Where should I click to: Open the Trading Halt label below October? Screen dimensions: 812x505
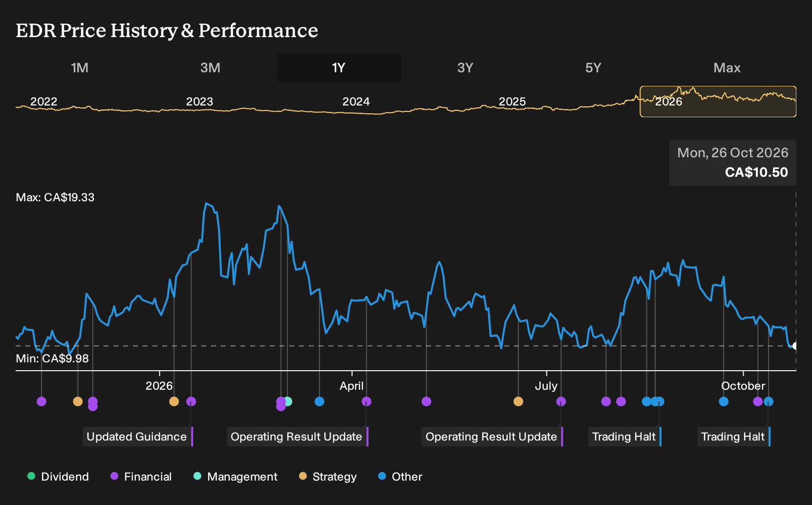[733, 437]
